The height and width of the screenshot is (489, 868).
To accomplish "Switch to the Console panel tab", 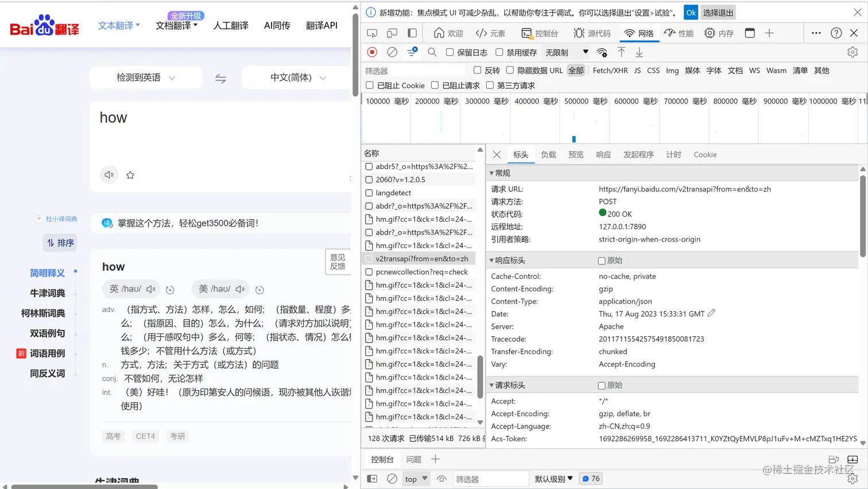I will point(540,33).
